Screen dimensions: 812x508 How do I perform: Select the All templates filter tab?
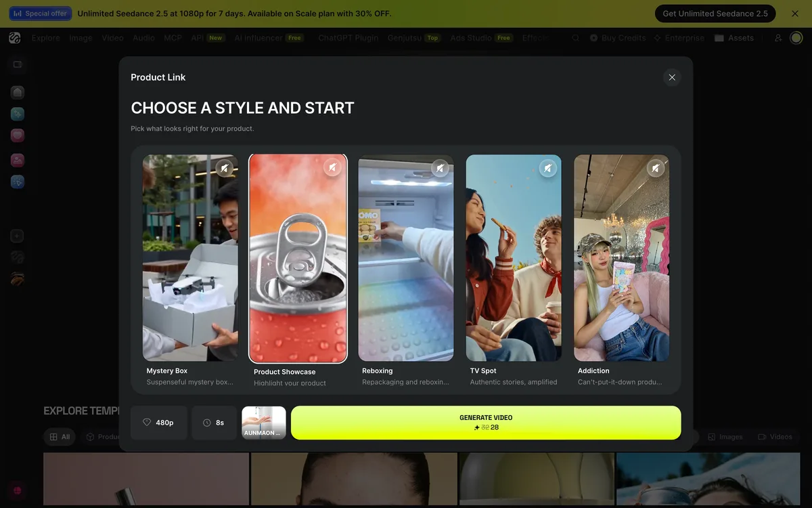click(60, 437)
